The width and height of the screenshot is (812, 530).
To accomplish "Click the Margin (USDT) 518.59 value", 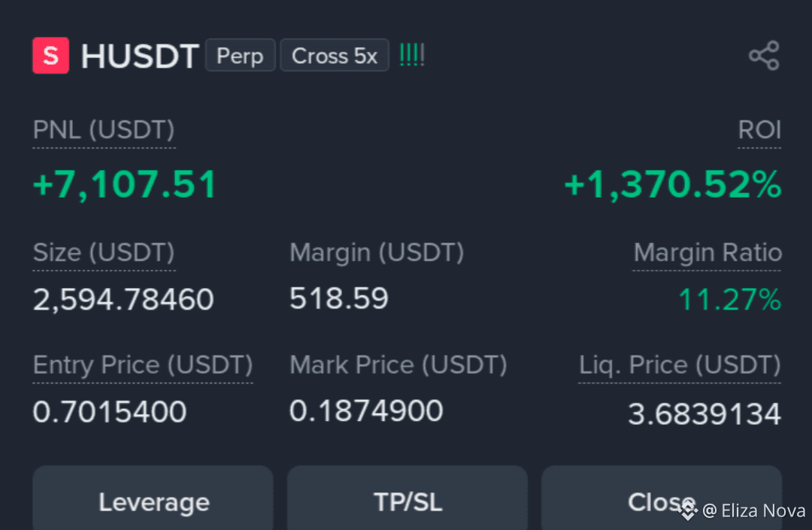I will pos(338,298).
